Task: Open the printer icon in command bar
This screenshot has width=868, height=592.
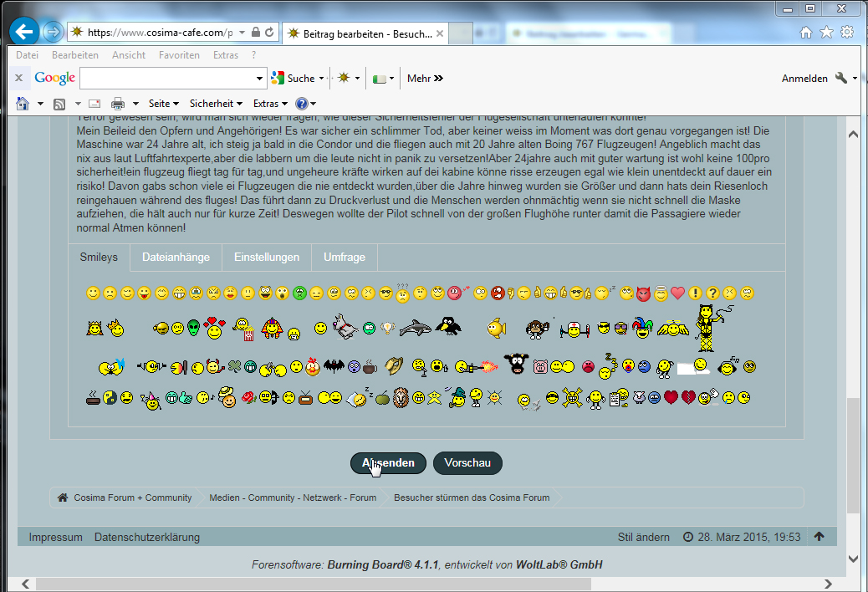Action: (117, 104)
